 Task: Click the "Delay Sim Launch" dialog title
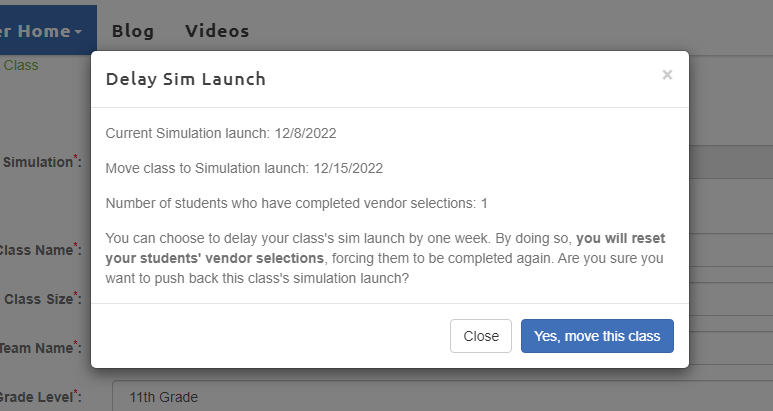tap(186, 79)
